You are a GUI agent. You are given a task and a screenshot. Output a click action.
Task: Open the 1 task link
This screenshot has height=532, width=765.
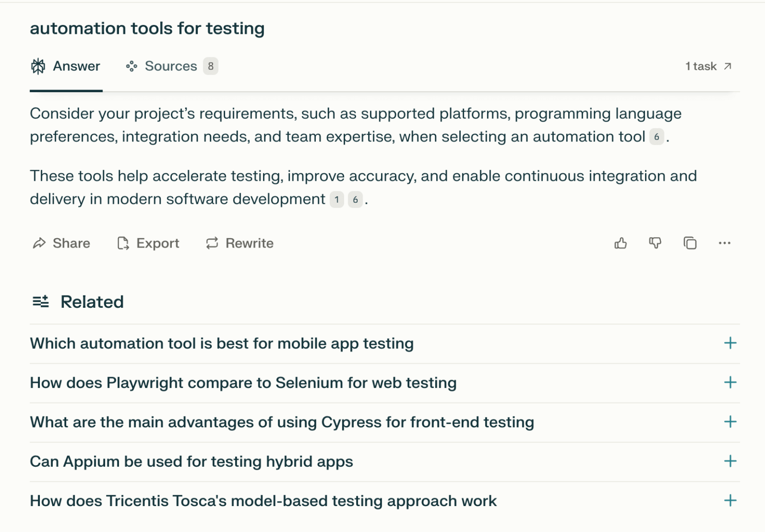tap(708, 66)
